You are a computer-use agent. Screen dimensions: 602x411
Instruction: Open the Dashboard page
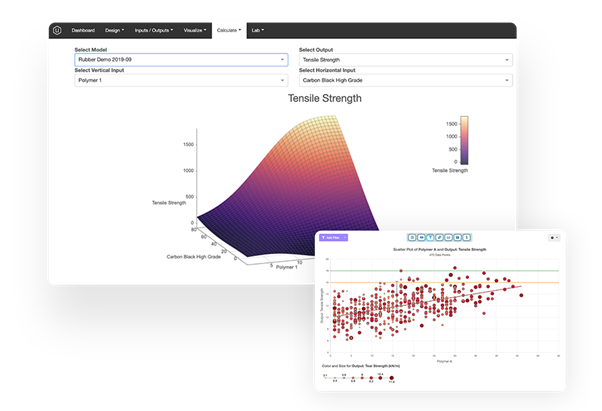(83, 30)
